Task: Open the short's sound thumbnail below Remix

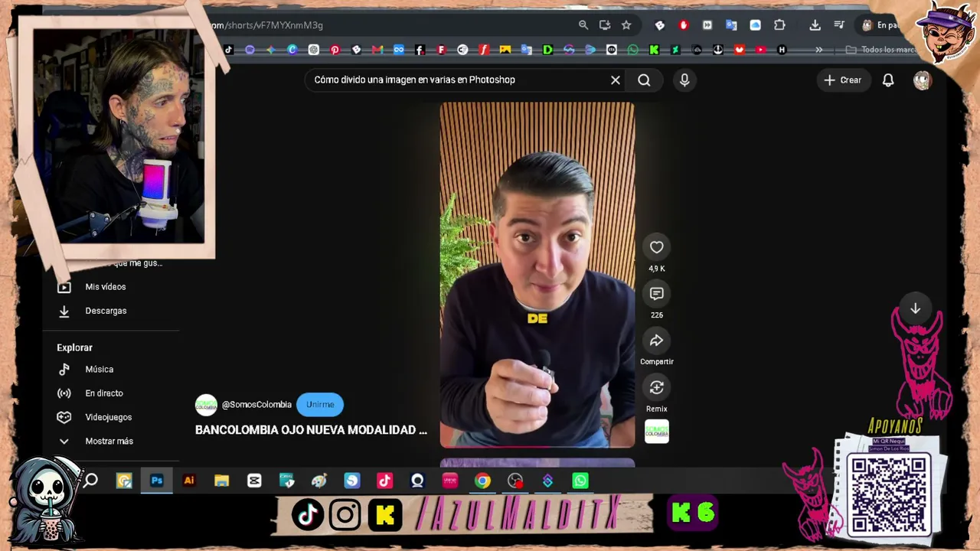Action: (x=656, y=431)
